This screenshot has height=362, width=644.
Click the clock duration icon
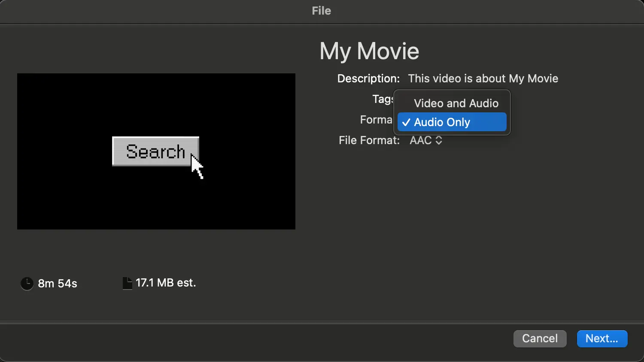coord(27,284)
